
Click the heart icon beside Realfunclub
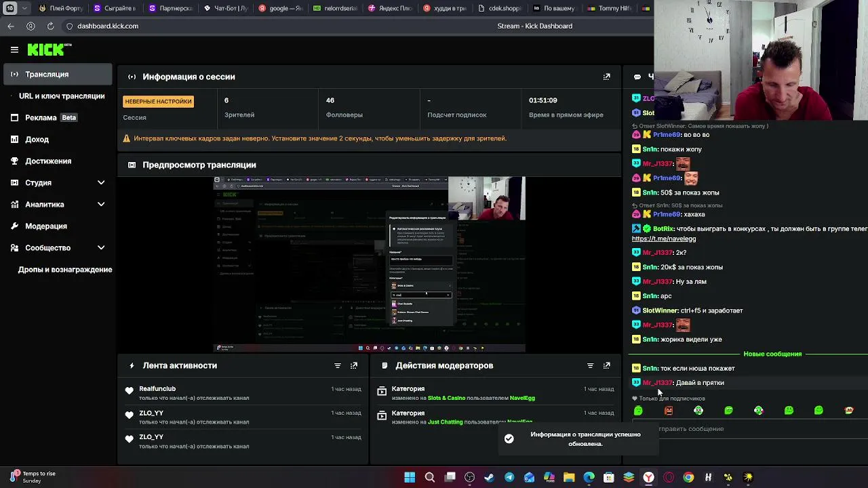pyautogui.click(x=130, y=390)
